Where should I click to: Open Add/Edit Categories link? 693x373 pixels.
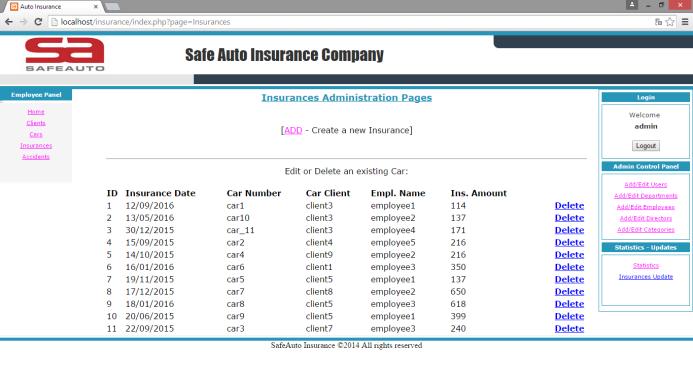click(x=646, y=229)
